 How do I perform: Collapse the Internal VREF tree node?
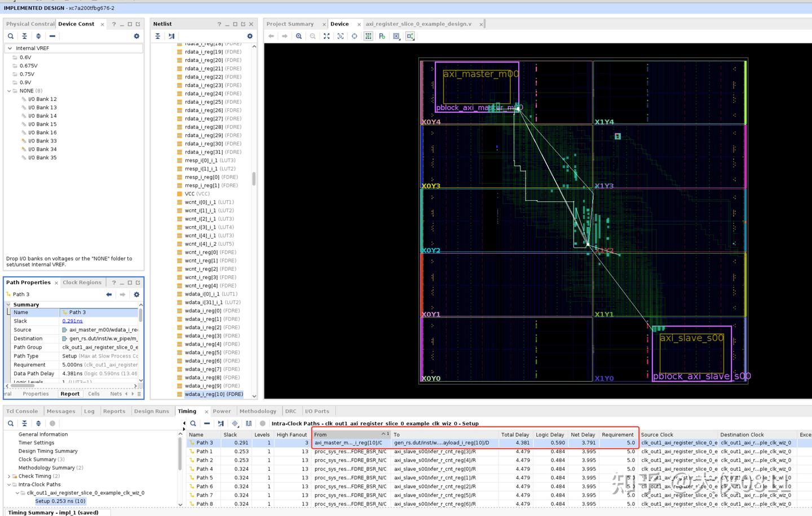coord(10,48)
